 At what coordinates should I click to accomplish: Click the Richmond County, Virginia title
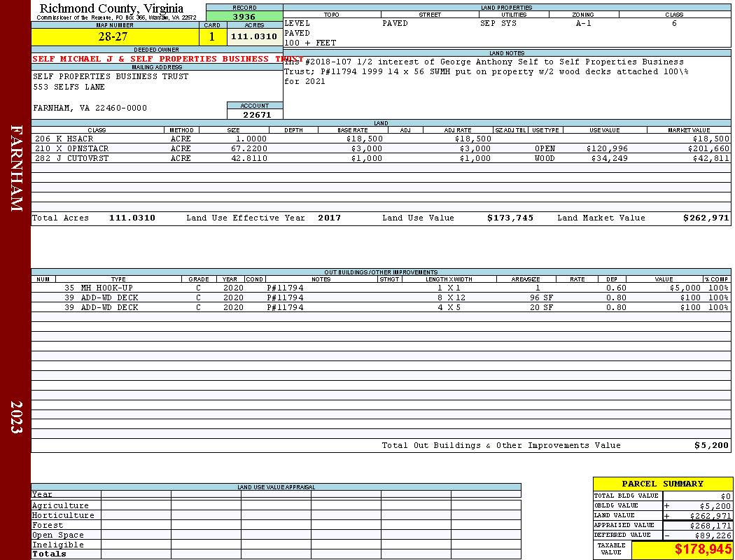coord(111,8)
